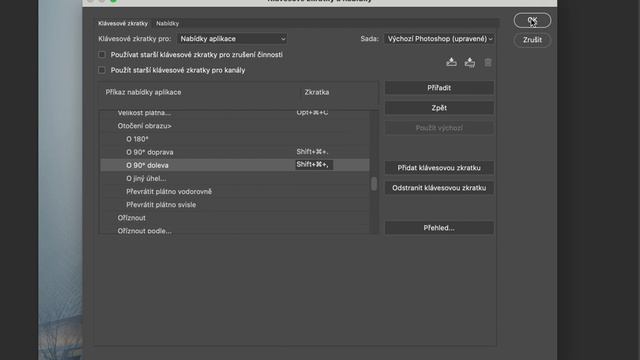Select the 'Oříznout' command row
Screen dimensions: 640x360
tap(235, 218)
